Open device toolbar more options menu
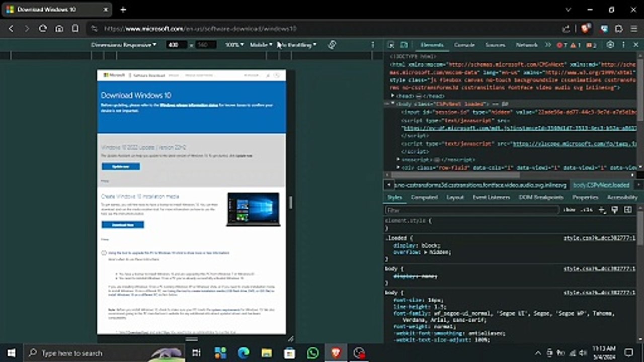The width and height of the screenshot is (644, 362). [x=373, y=45]
